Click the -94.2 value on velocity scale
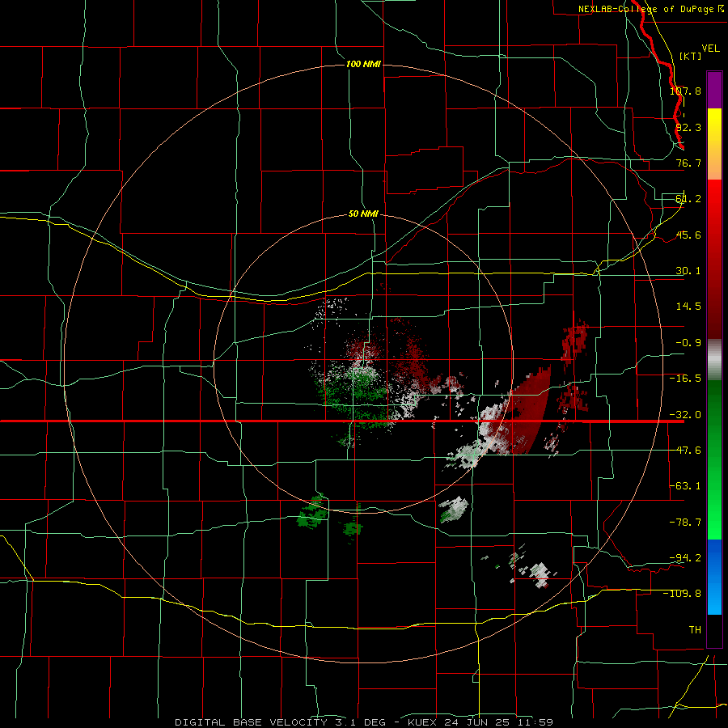 [685, 558]
